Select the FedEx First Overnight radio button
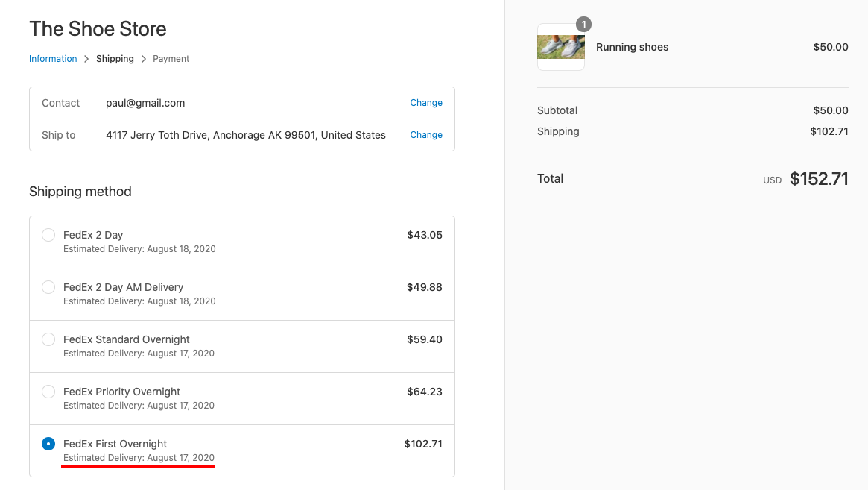Screen dimensions: 868x490 (48, 444)
